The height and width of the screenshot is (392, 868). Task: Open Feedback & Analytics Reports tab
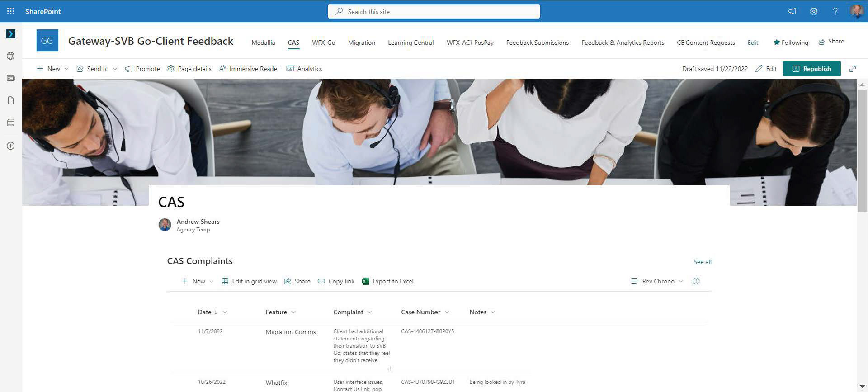click(x=623, y=43)
